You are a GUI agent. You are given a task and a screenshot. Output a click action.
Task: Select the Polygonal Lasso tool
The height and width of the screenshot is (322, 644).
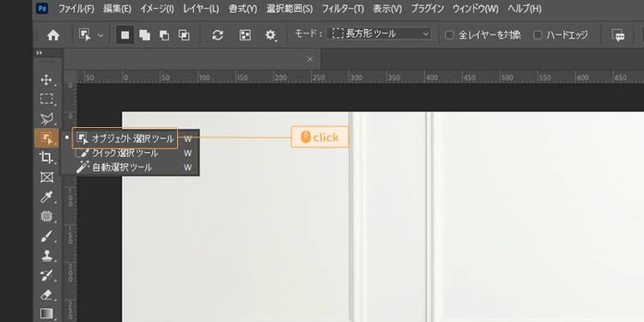click(x=46, y=118)
